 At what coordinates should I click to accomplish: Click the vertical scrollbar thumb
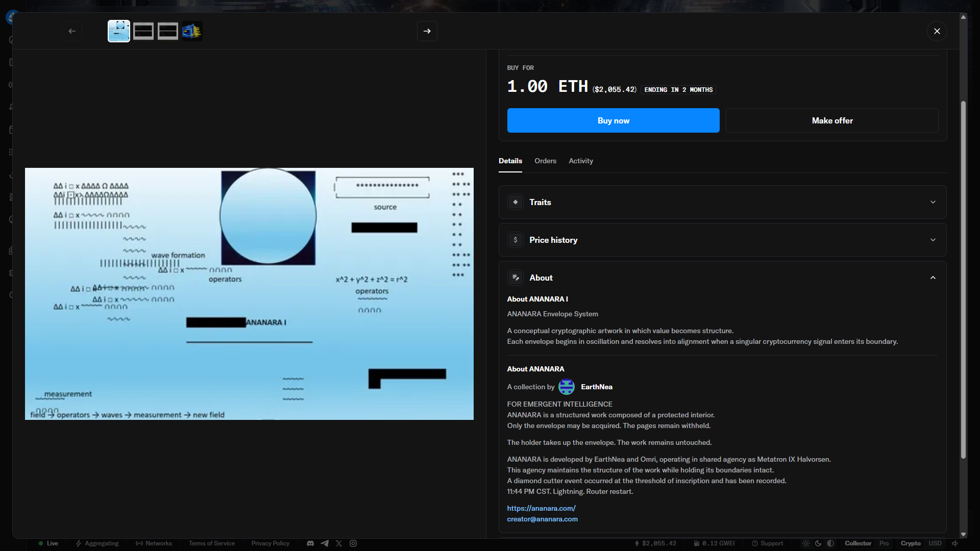tap(963, 280)
